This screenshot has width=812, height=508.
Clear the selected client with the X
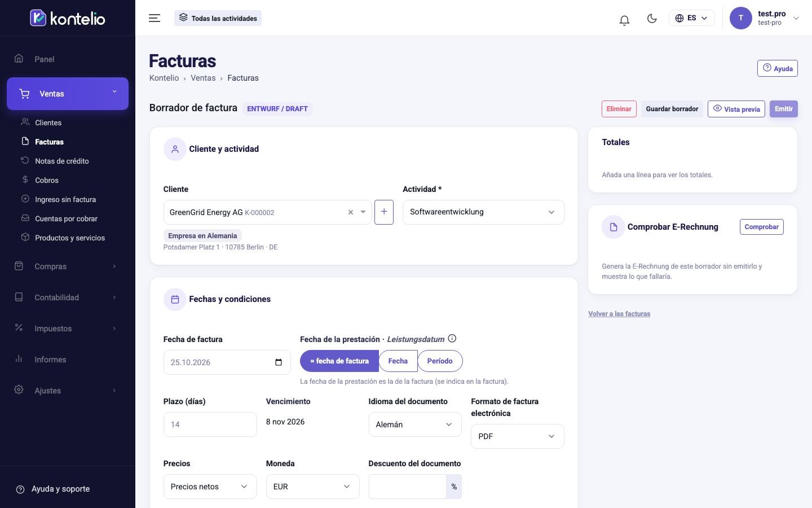click(351, 212)
